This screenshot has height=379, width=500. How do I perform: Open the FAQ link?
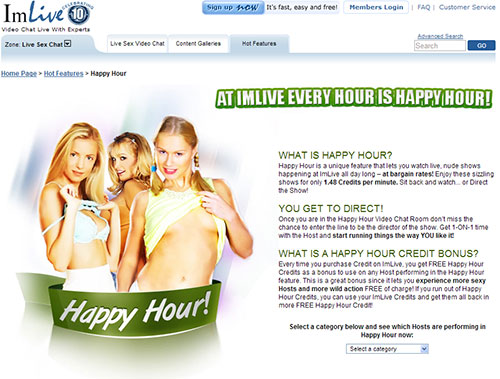[x=424, y=7]
